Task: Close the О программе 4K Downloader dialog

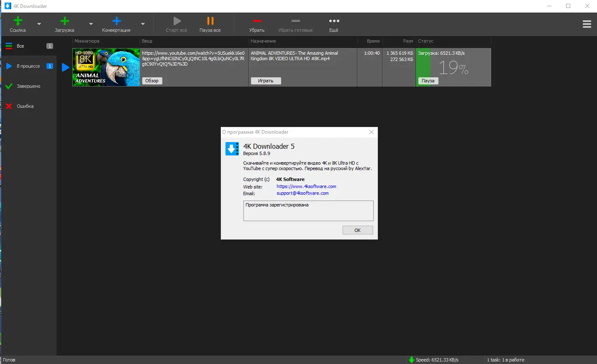Action: click(x=372, y=132)
